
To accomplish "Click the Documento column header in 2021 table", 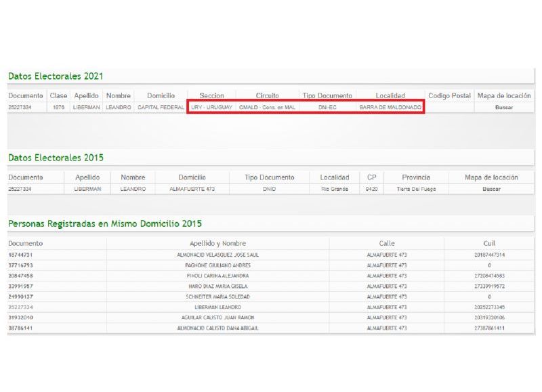I will tap(25, 95).
